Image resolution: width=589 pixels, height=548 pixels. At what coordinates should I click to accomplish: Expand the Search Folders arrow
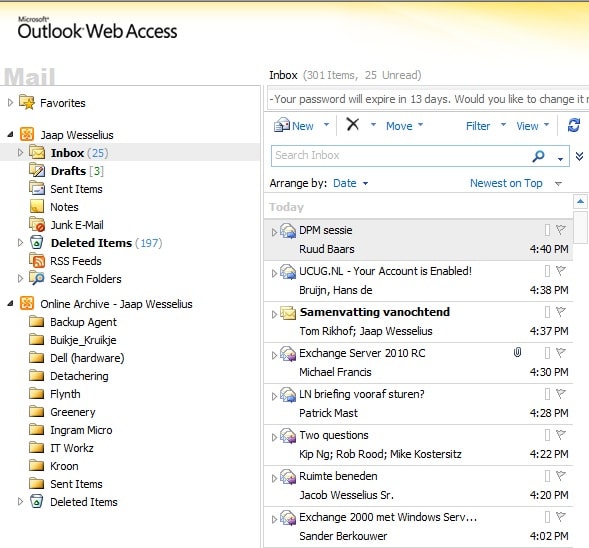click(x=20, y=279)
